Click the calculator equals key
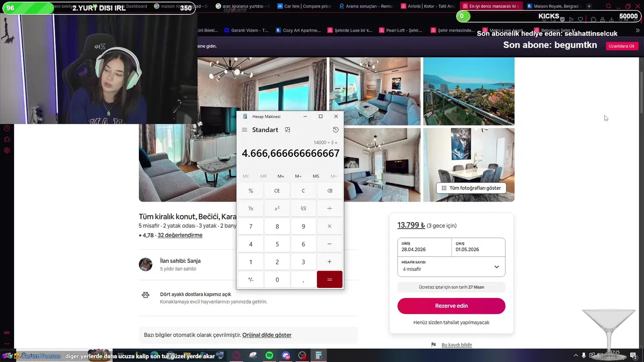 coord(330,280)
